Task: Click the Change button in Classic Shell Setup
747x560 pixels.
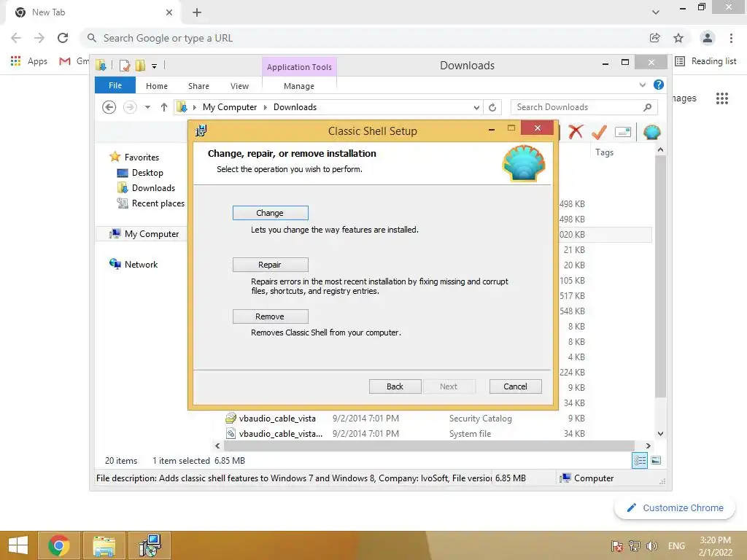Action: pos(270,213)
